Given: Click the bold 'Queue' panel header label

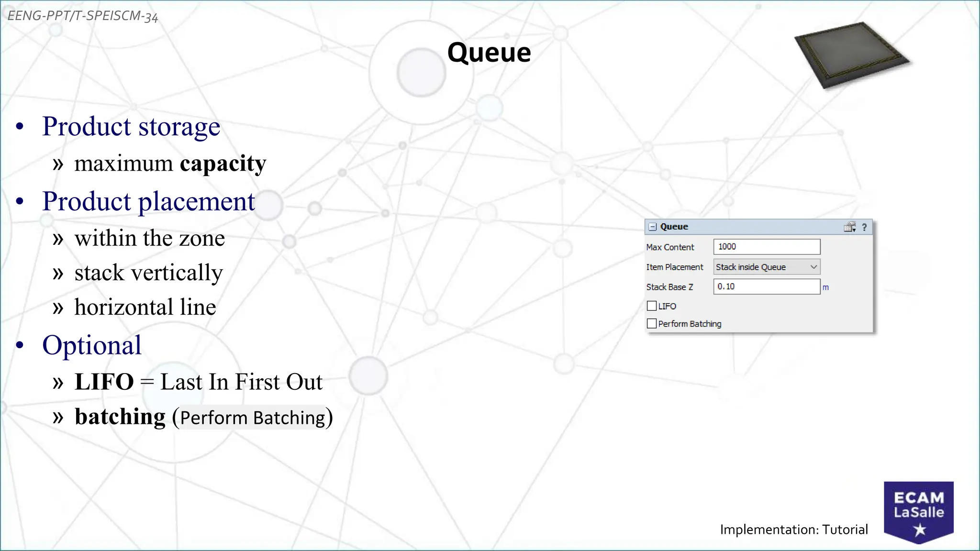Looking at the screenshot, I should (674, 227).
